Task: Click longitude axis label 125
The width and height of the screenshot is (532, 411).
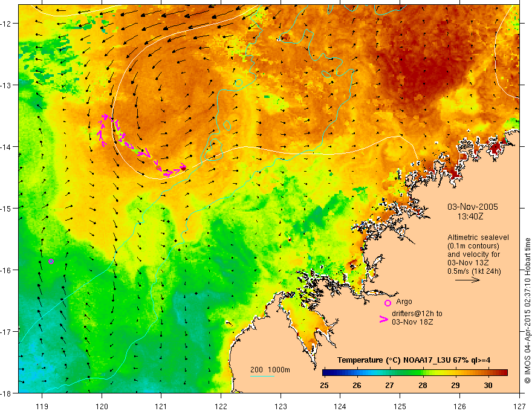Action: pyautogui.click(x=400, y=406)
